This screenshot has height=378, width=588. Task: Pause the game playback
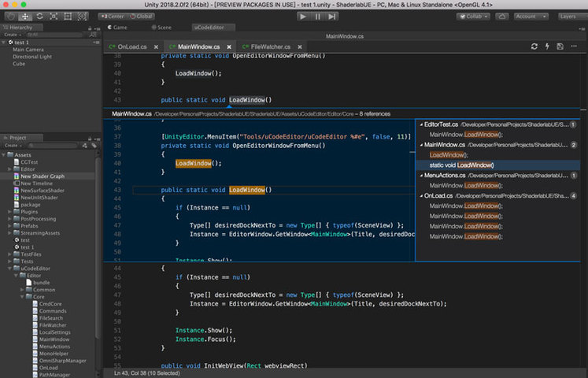(x=318, y=17)
